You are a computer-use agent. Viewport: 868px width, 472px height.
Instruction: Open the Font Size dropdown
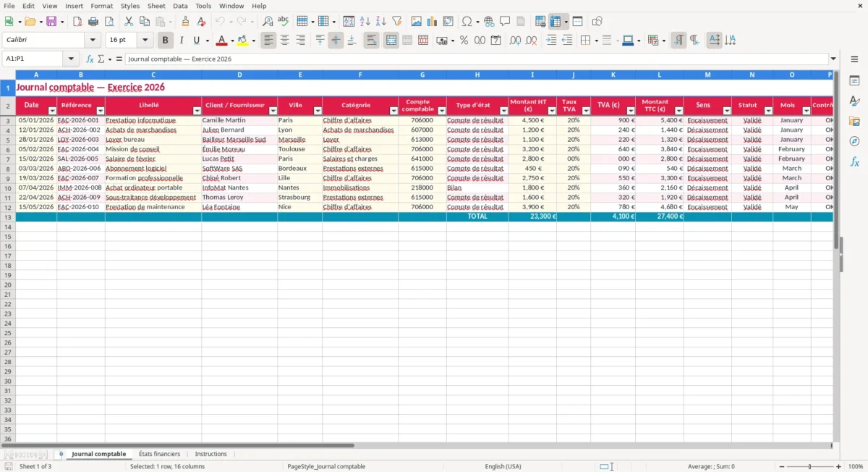point(145,41)
